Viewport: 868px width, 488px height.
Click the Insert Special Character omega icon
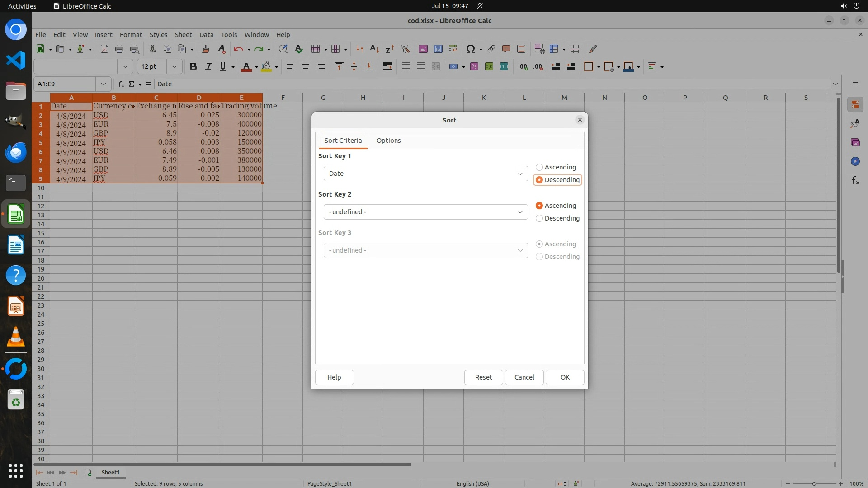(x=470, y=49)
